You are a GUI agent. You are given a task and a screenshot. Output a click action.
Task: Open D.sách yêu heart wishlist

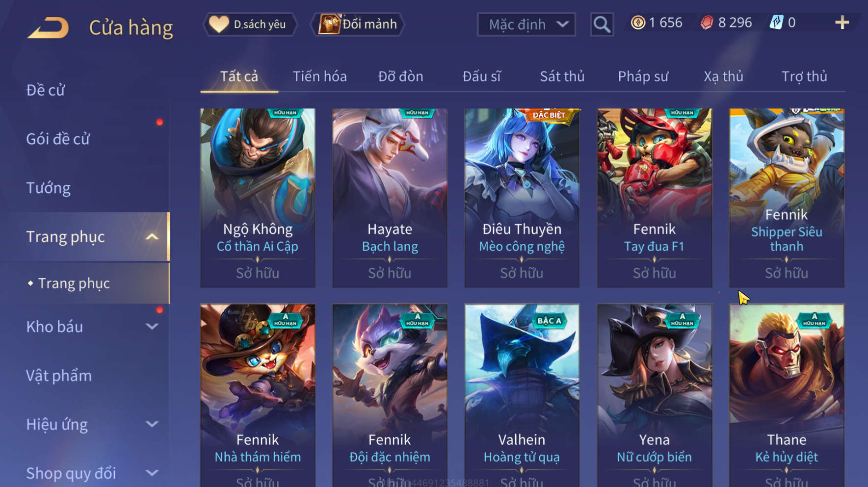click(x=250, y=24)
